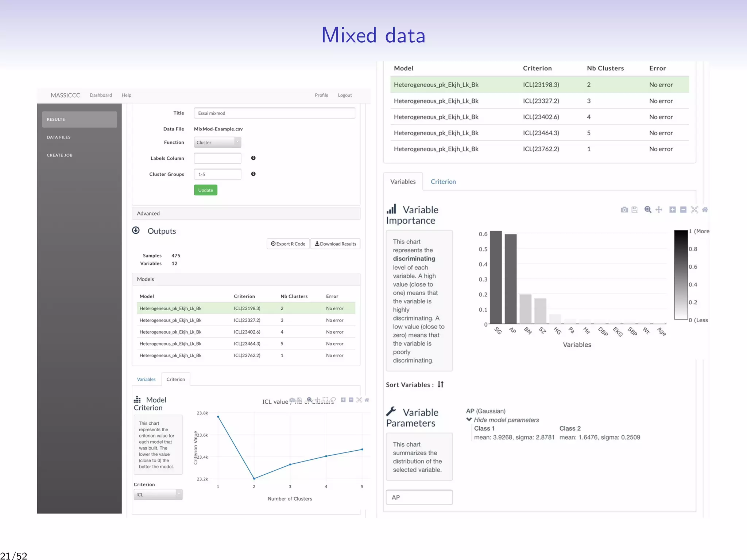The height and width of the screenshot is (560, 747).
Task: Click inside the Title field
Action: (274, 113)
